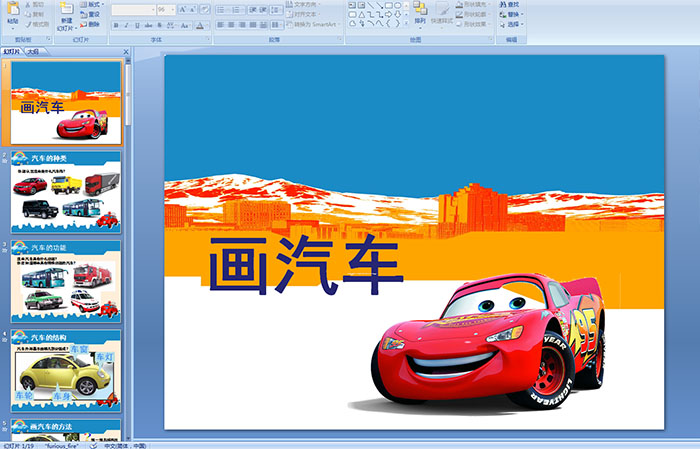The height and width of the screenshot is (449, 700).
Task: Select the Format Painter brush
Action: [x=28, y=24]
